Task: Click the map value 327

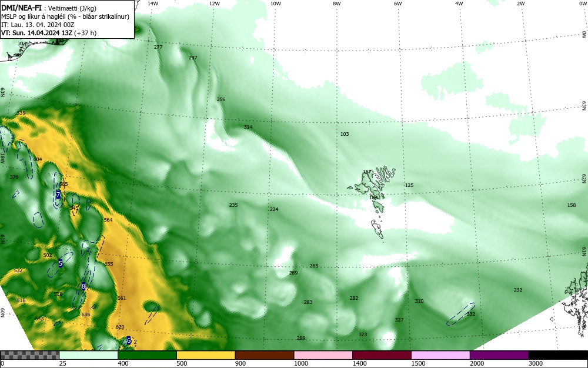Action: click(399, 320)
